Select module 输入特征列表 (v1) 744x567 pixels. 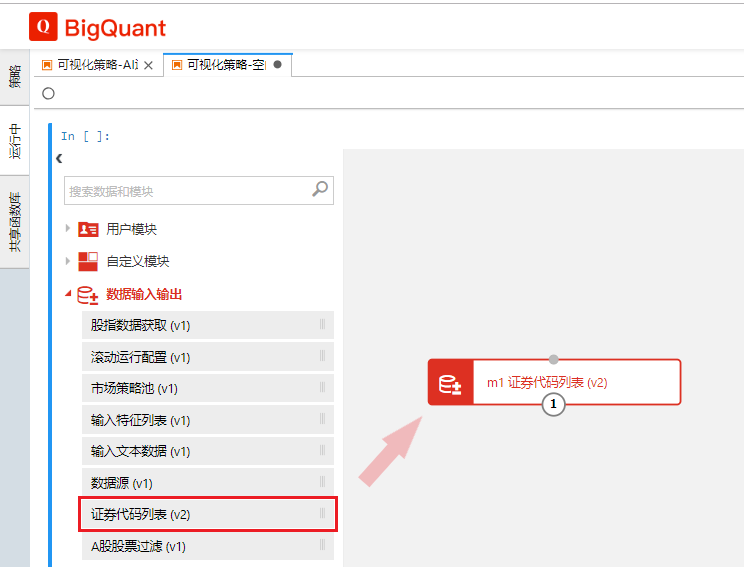point(208,420)
